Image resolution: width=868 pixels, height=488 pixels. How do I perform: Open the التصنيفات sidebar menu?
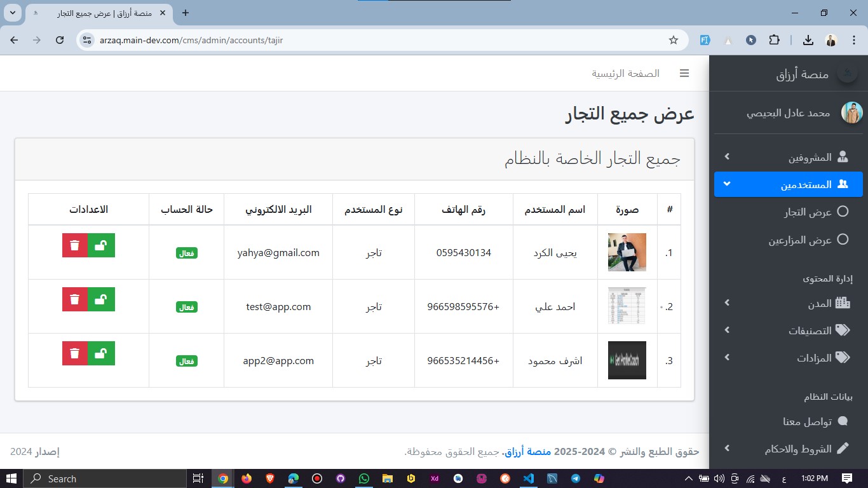pos(788,330)
